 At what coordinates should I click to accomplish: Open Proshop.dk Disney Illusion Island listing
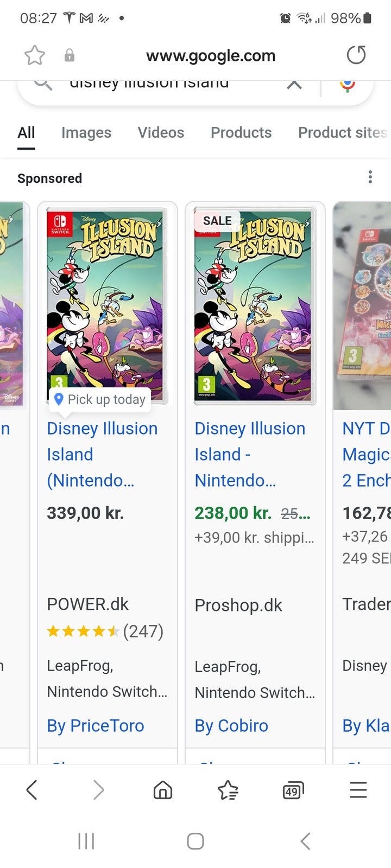click(250, 454)
